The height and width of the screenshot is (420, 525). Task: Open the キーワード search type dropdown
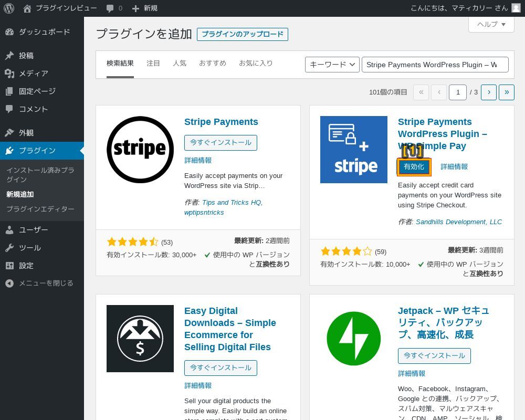coord(332,65)
